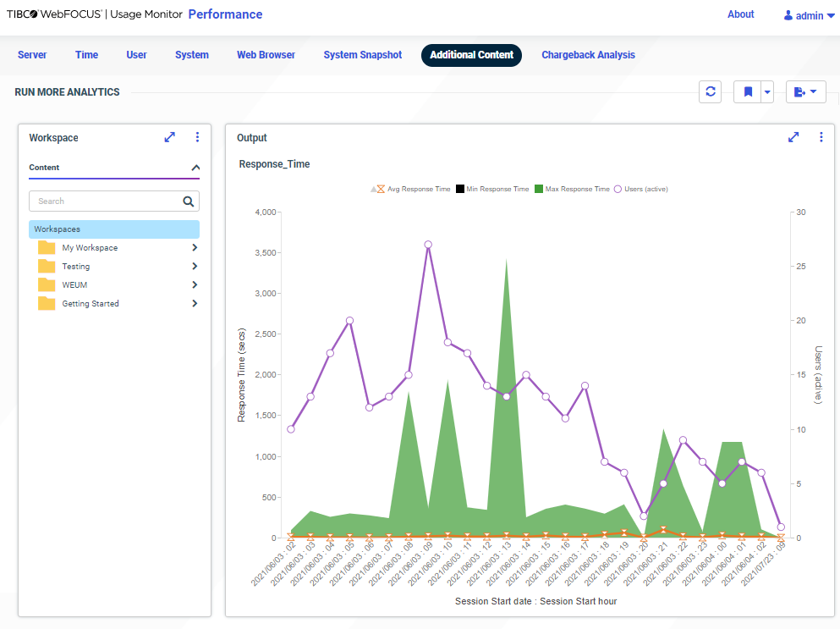Screen dimensions: 840x629
Task: Click the search magnifier in the Workspace panel
Action: point(188,201)
